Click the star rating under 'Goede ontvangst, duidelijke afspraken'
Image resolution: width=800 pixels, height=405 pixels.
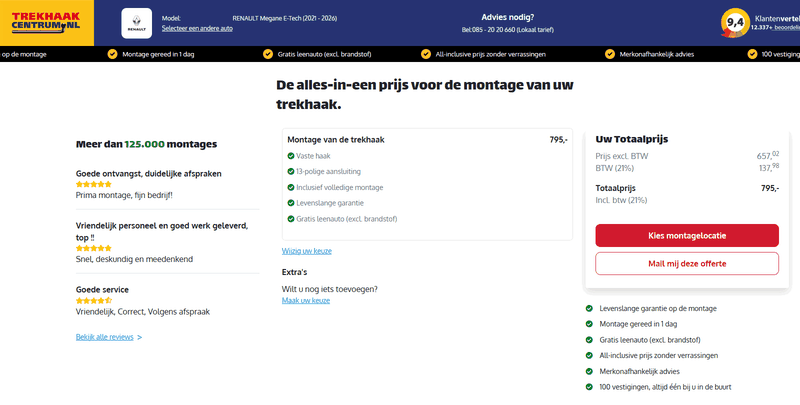pyautogui.click(x=93, y=184)
